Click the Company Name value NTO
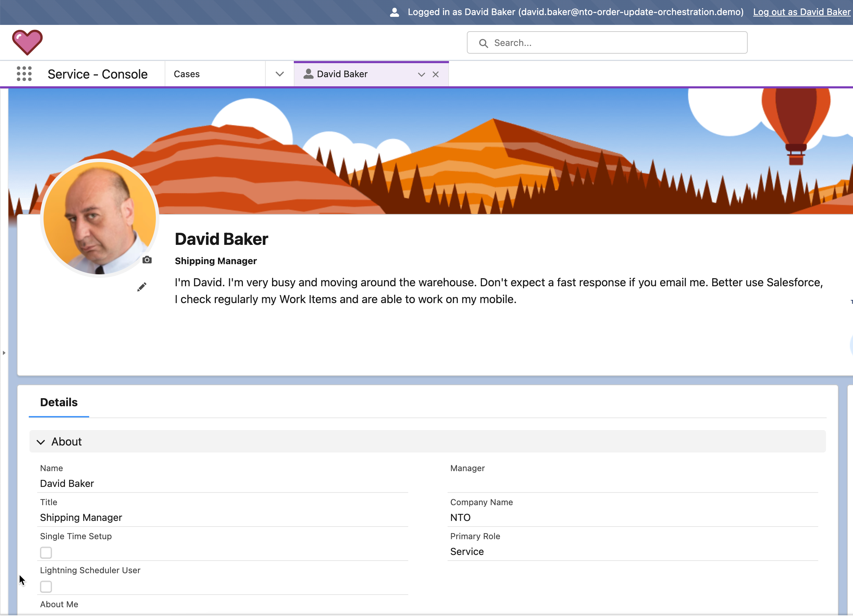This screenshot has height=616, width=853. pyautogui.click(x=460, y=517)
